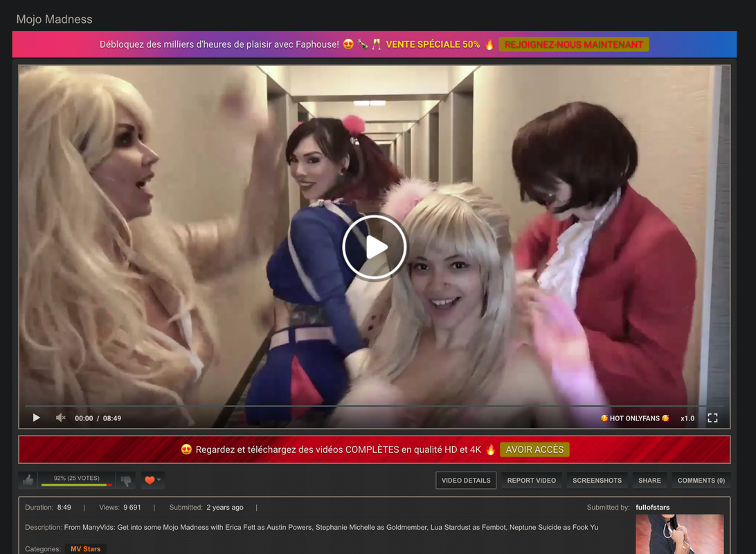Click the Mojo Madness title
The height and width of the screenshot is (554, 756).
pos(55,19)
